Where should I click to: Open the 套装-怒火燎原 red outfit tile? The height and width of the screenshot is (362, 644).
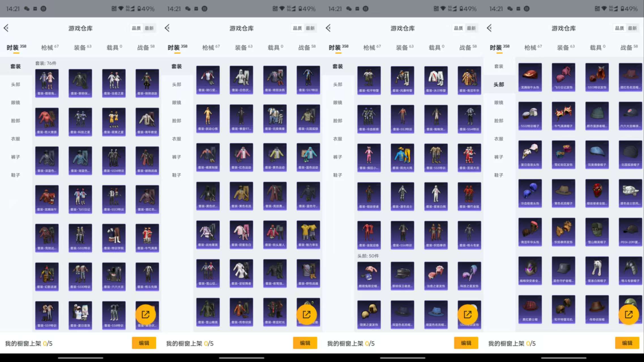[47, 122]
